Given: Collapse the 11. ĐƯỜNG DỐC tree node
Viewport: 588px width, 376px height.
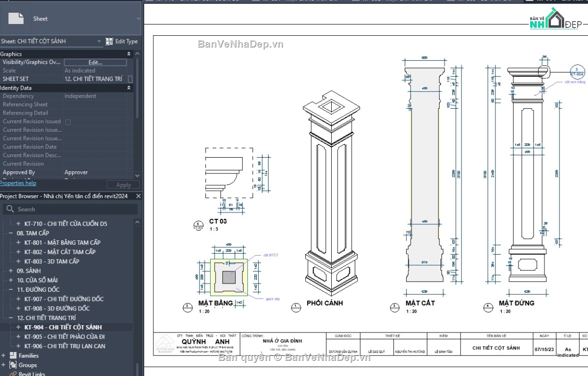Looking at the screenshot, I should tap(11, 289).
